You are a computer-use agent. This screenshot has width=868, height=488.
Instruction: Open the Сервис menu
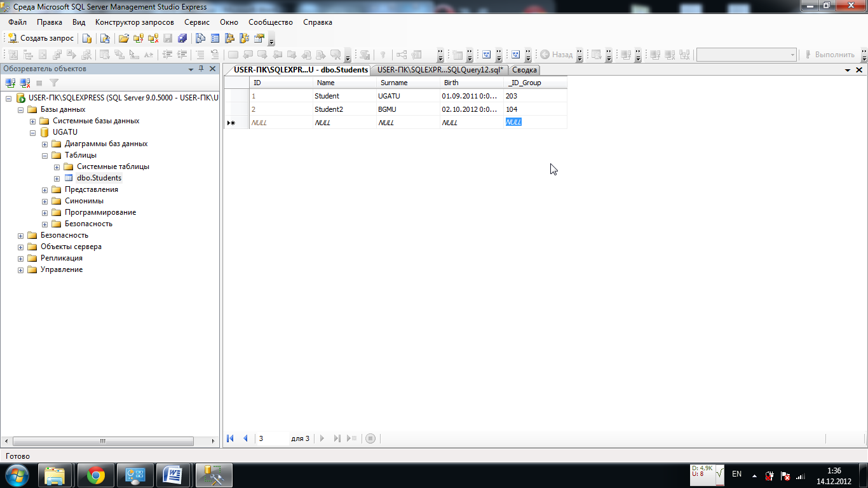[197, 22]
